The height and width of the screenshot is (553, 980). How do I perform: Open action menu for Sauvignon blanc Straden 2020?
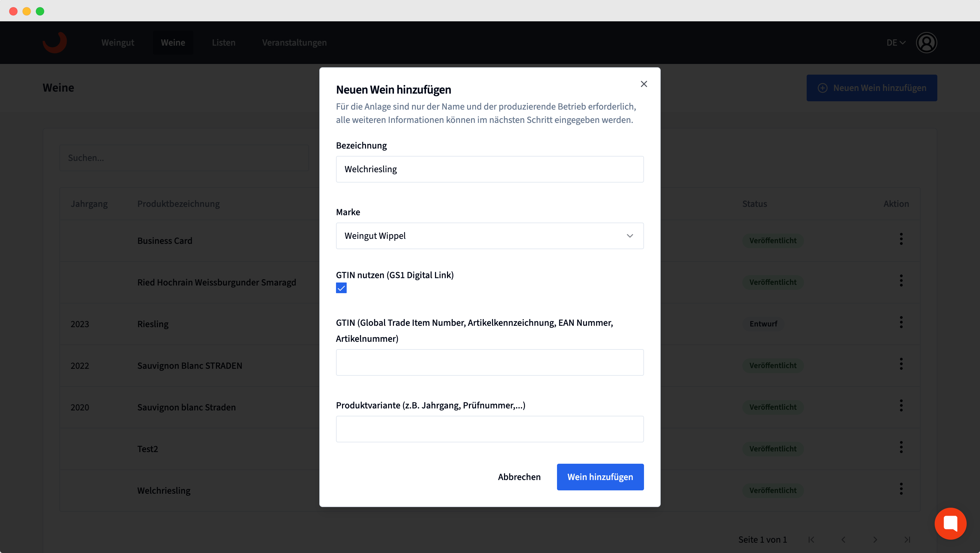pos(901,405)
